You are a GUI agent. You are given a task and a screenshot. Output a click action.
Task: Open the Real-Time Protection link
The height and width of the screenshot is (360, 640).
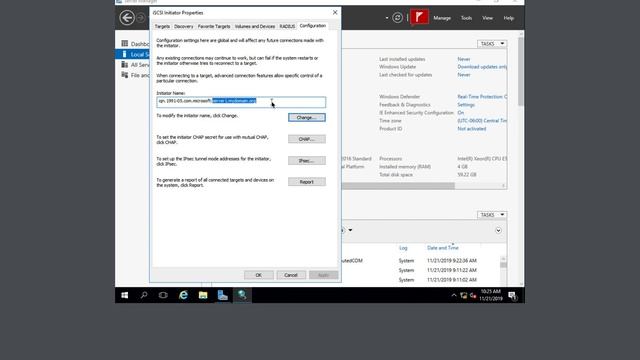[482, 97]
